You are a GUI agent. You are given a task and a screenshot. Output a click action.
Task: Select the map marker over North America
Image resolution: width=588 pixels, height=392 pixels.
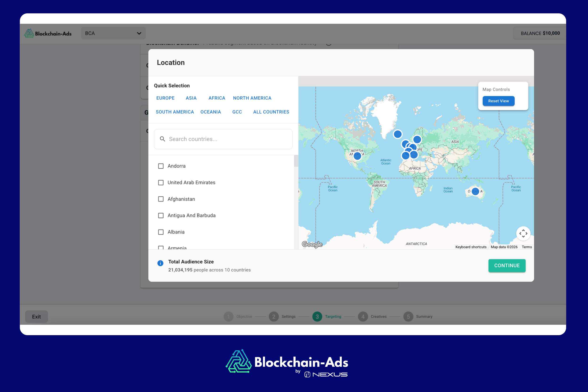[x=357, y=155]
